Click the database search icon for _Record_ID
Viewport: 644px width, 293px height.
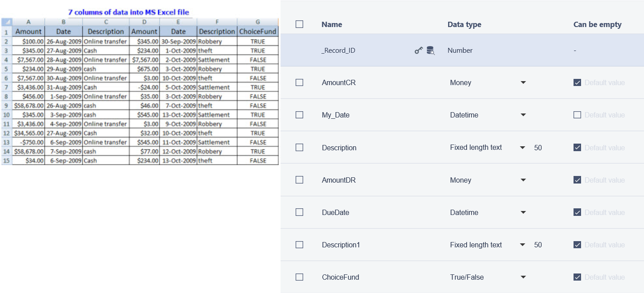pos(430,51)
